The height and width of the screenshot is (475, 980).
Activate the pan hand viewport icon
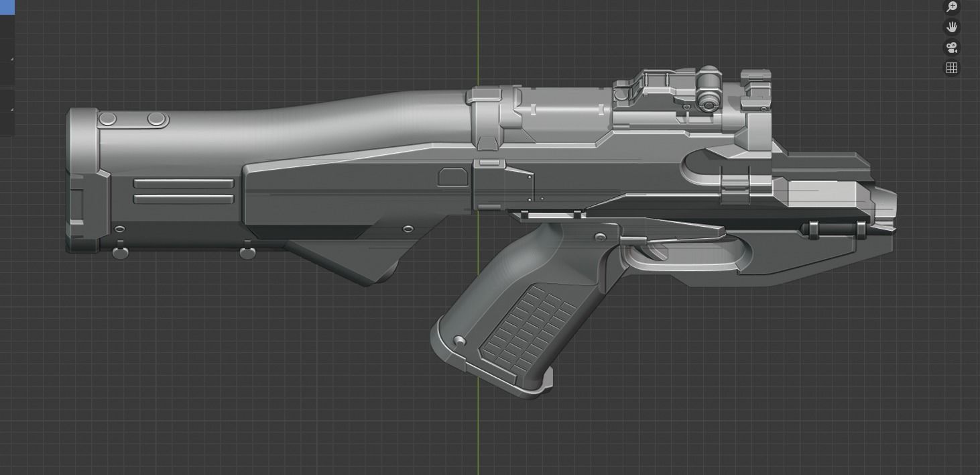point(951,27)
